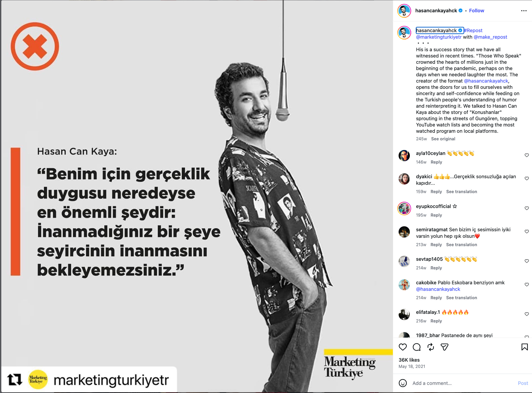Click hasancankayahck header profile picture
The height and width of the screenshot is (393, 532).
pyautogui.click(x=404, y=11)
